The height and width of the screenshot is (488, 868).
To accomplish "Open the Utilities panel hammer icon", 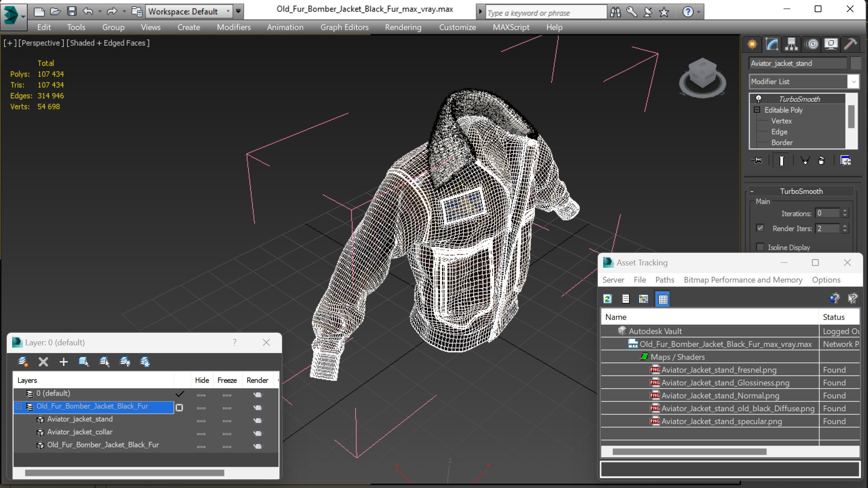I will pos(850,44).
